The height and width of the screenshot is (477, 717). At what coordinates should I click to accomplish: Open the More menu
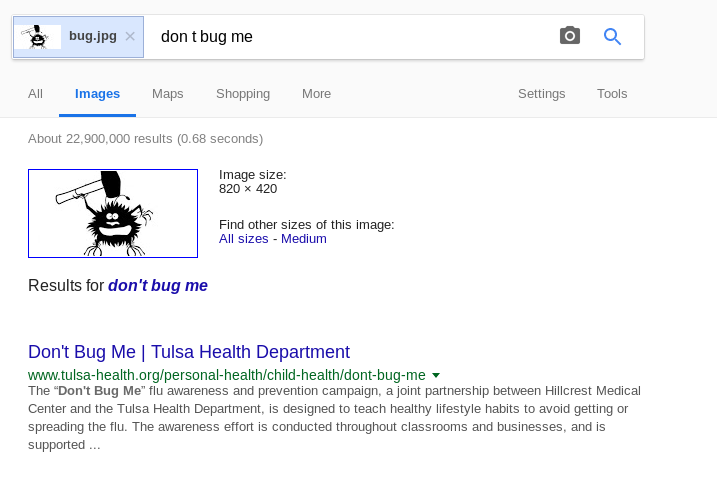click(316, 94)
